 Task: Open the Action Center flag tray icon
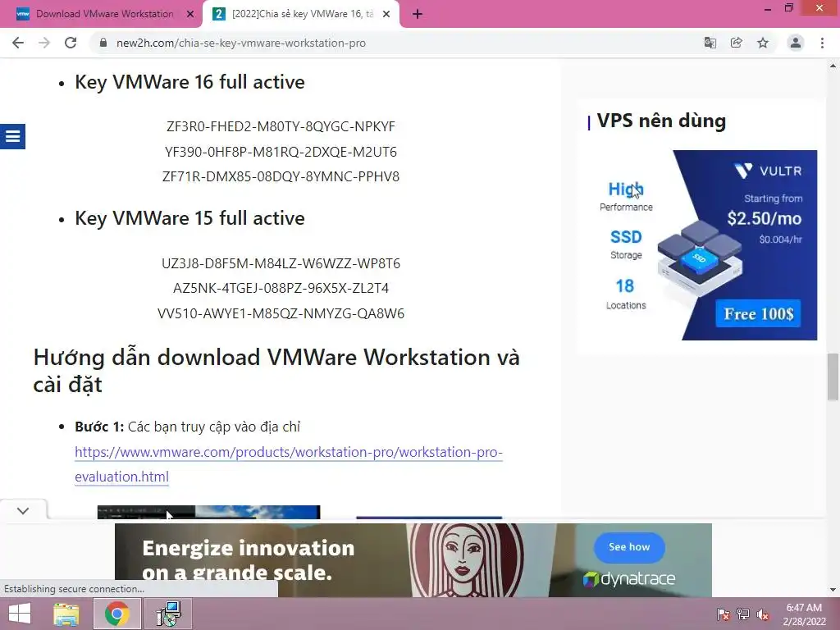[x=724, y=614]
